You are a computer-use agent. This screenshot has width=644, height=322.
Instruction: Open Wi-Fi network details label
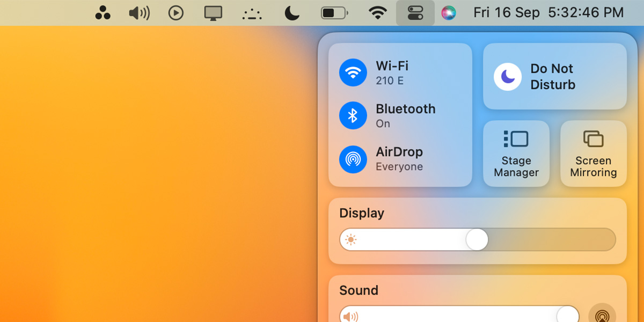click(392, 73)
